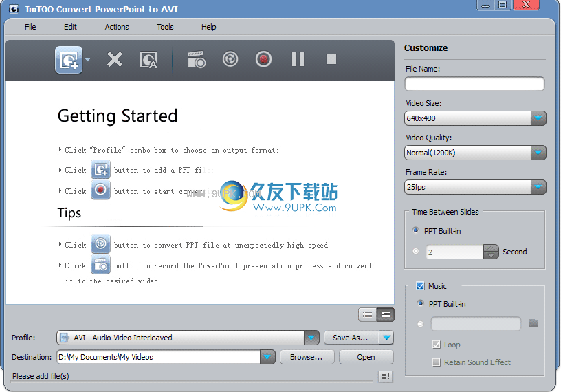Click the red convert icon in Getting Started
This screenshot has width=561, height=392.
(100, 190)
